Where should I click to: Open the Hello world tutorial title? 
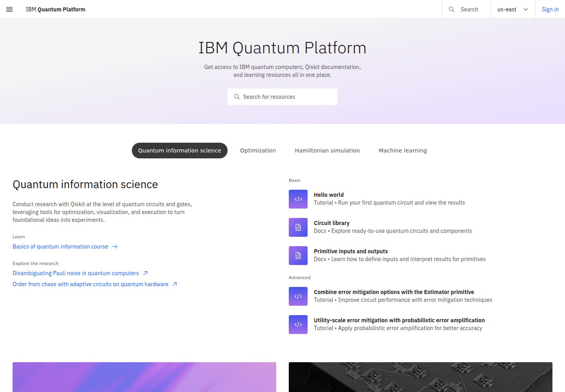pyautogui.click(x=329, y=195)
